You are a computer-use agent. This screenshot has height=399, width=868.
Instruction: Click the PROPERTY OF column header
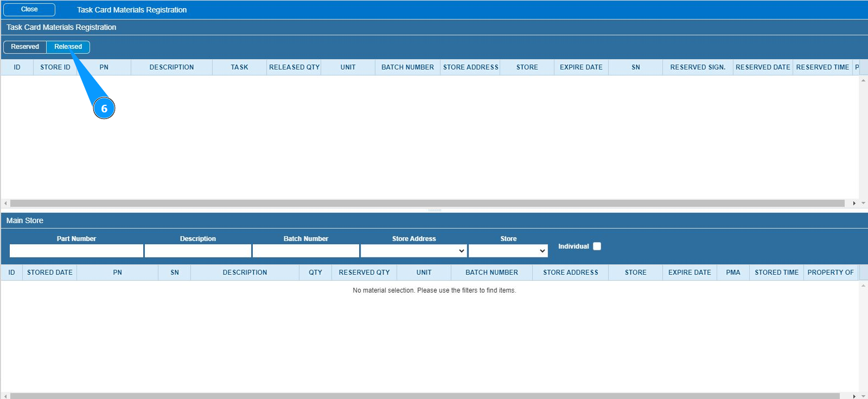point(831,273)
